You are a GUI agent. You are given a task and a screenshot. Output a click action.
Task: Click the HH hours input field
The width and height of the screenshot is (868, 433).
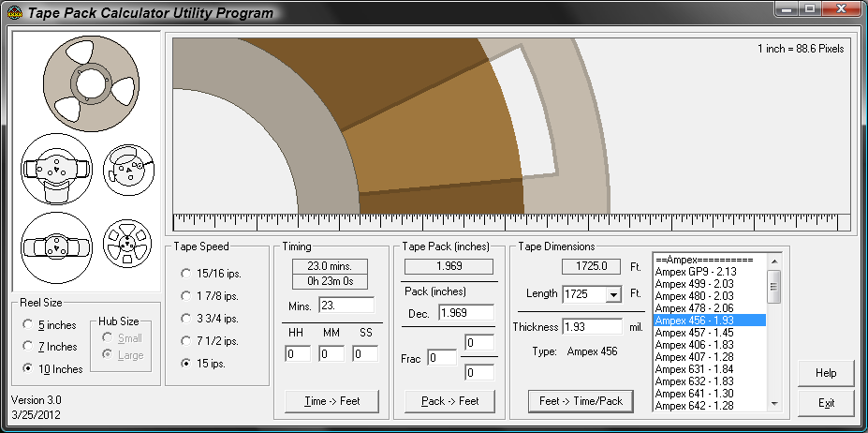click(x=298, y=353)
